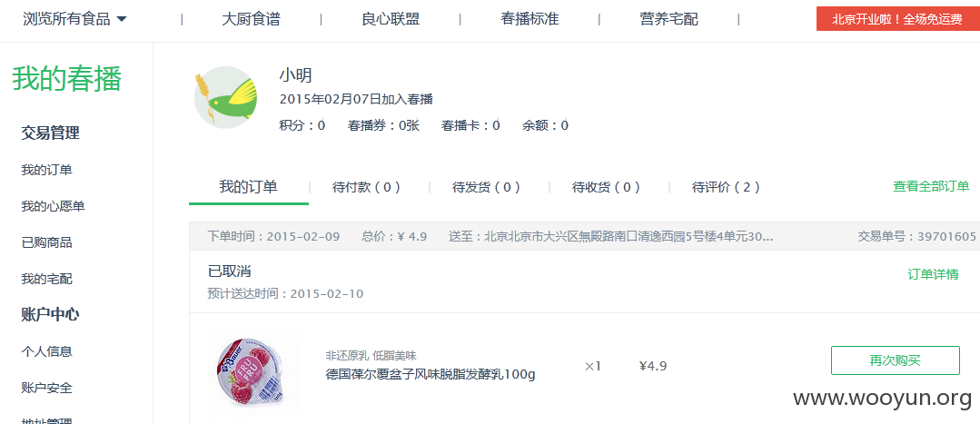
Task: Click the red 北京开业啦 free shipping banner
Action: [898, 19]
